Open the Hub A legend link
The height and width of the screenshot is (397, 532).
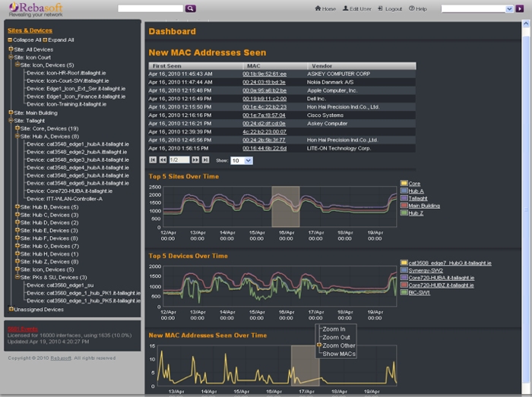click(x=416, y=191)
